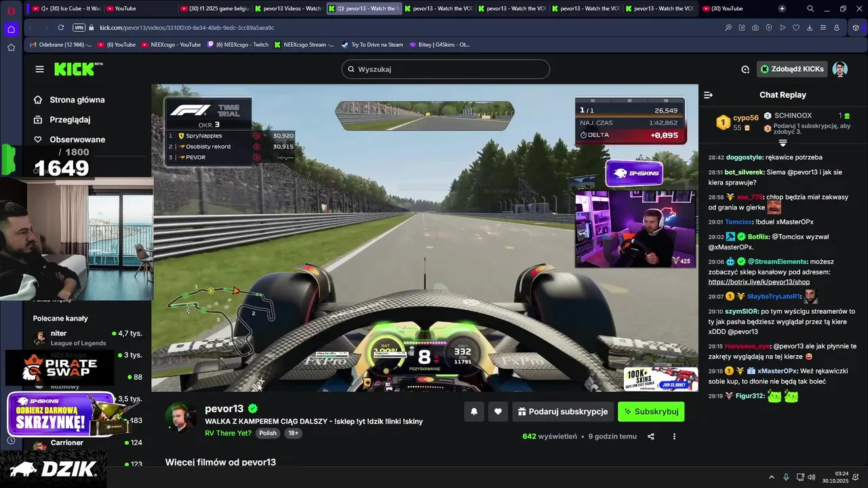Open Przeglądaj in sidebar
This screenshot has height=488, width=868.
[x=62, y=119]
